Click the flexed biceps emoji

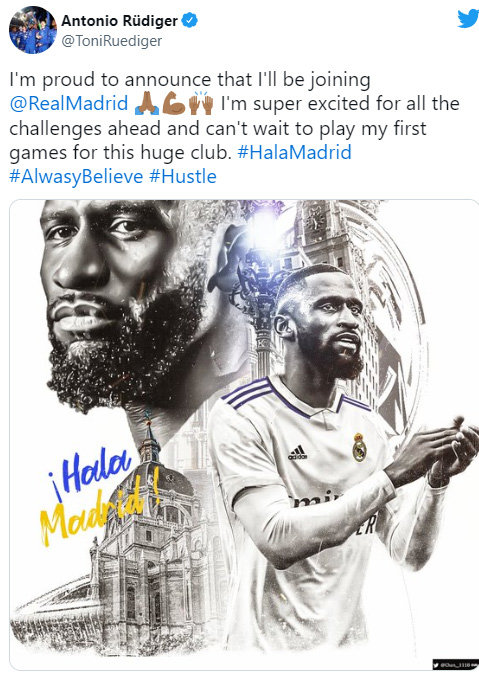[174, 104]
